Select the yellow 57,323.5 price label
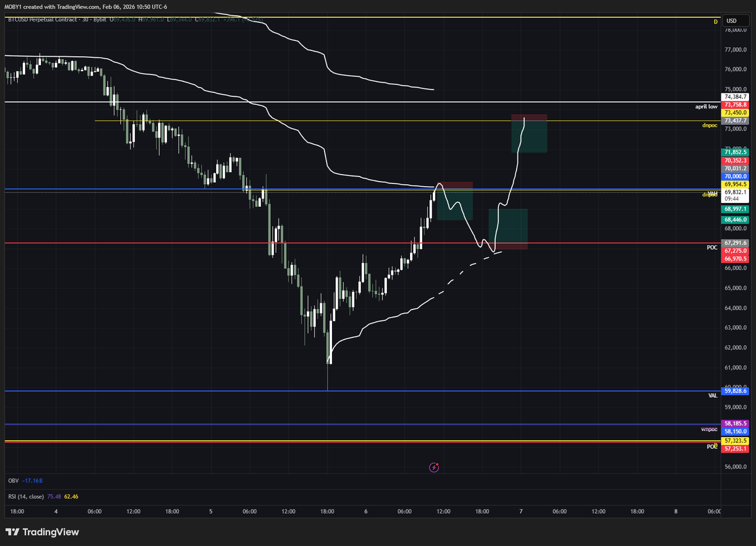Viewport: 756px width, 546px height. [x=736, y=441]
